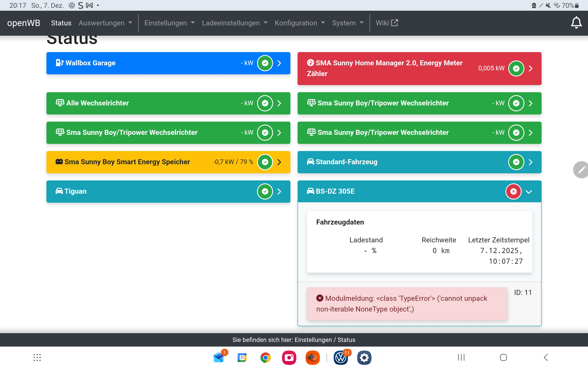Collapse the BS-DZ 305E vehicle panel
The width and height of the screenshot is (588, 368).
tap(529, 192)
